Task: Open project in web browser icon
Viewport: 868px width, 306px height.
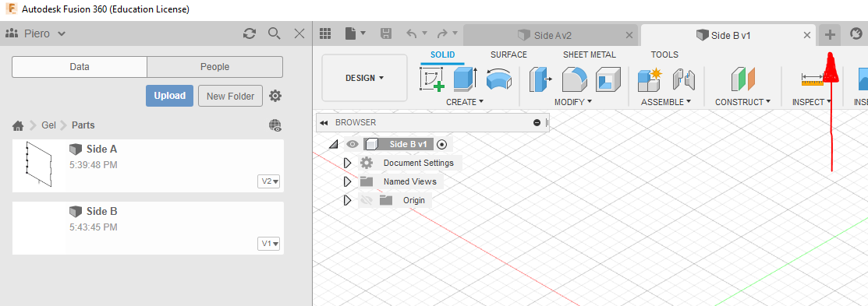Action: 275,125
